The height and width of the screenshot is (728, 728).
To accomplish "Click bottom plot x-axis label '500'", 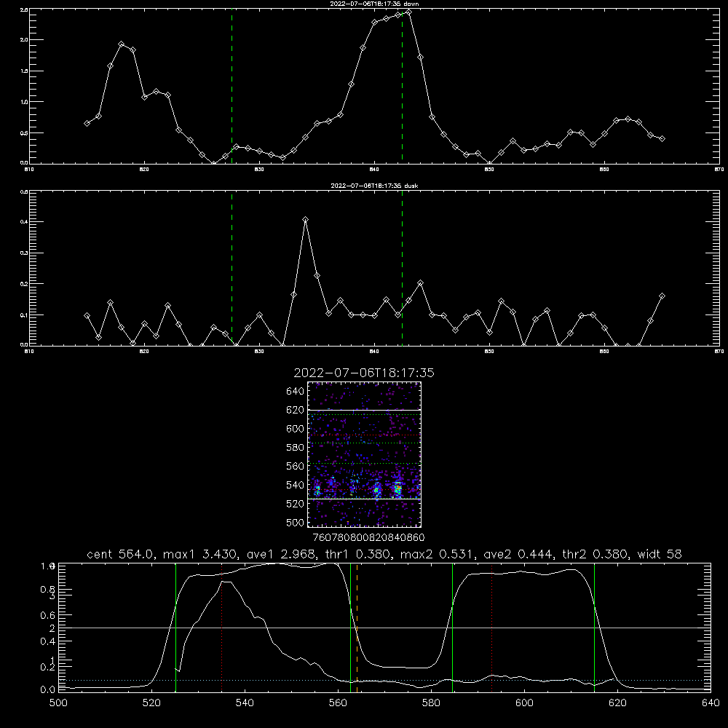I will pyautogui.click(x=58, y=703).
